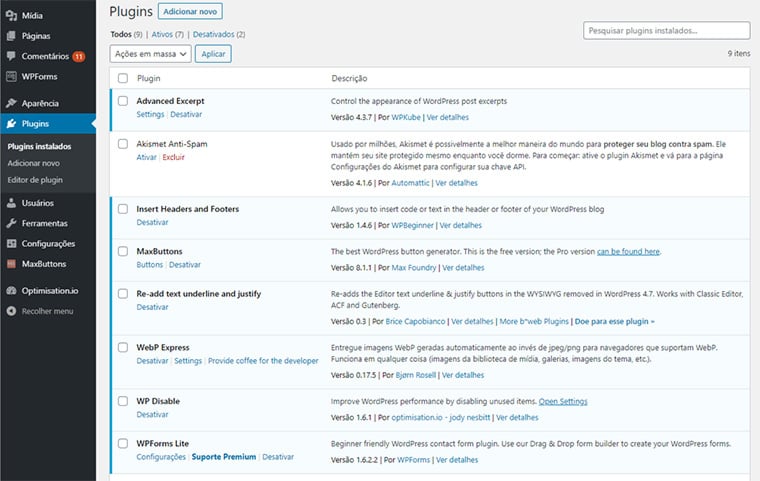Click the Suporte Premium link
Image resolution: width=760 pixels, height=481 pixels.
[223, 457]
